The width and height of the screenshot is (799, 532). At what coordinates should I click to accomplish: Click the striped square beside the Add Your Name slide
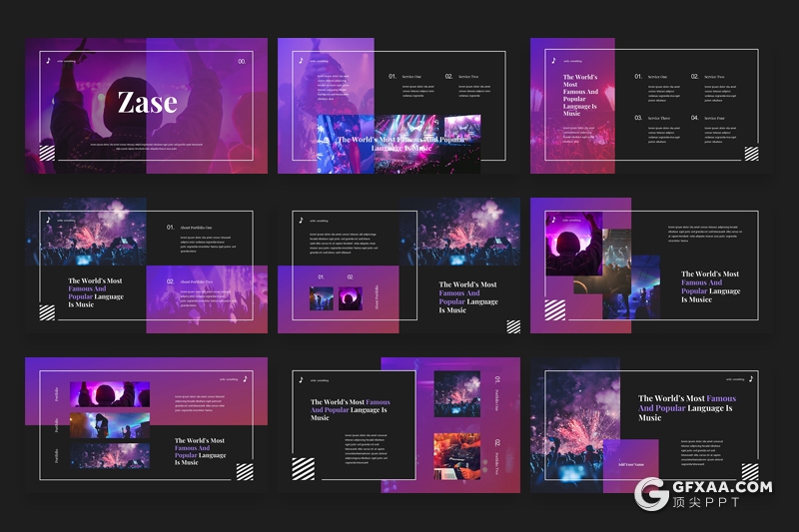tap(750, 470)
